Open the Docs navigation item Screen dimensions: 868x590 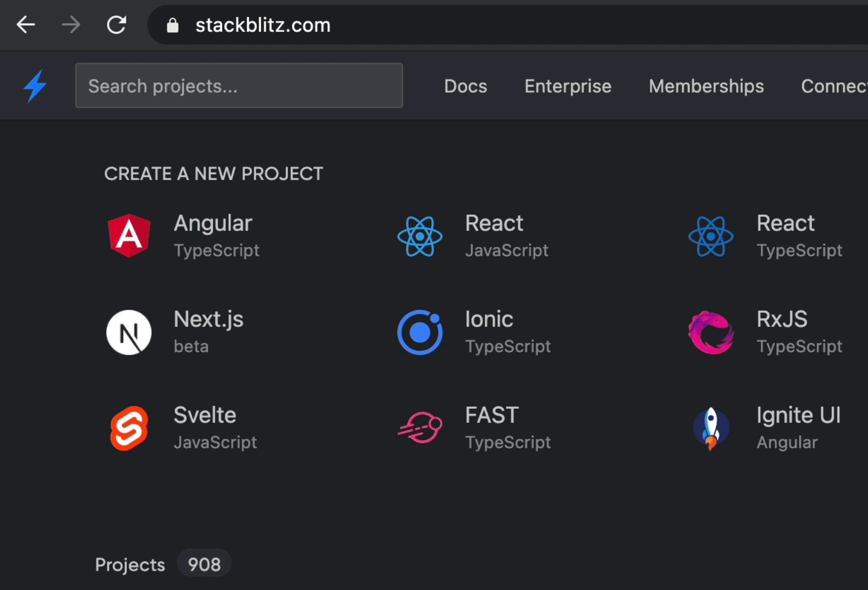[466, 86]
